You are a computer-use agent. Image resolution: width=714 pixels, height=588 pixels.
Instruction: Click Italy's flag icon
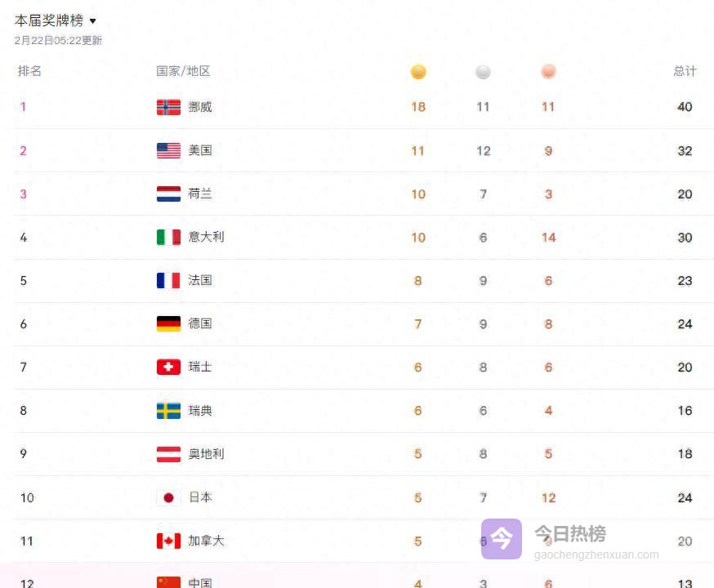pos(168,237)
